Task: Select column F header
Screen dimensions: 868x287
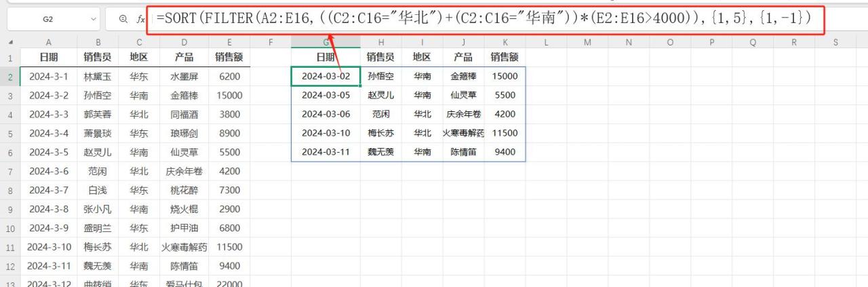Action: [x=271, y=43]
